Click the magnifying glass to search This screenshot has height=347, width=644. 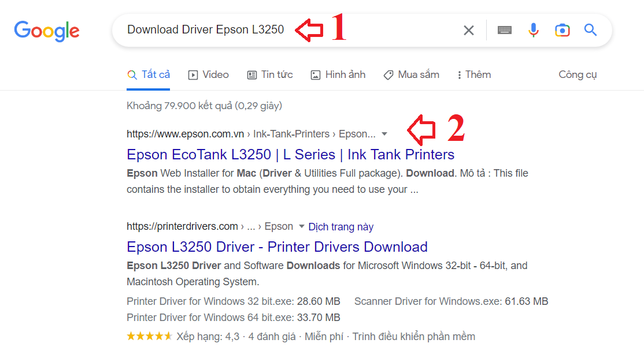point(590,30)
